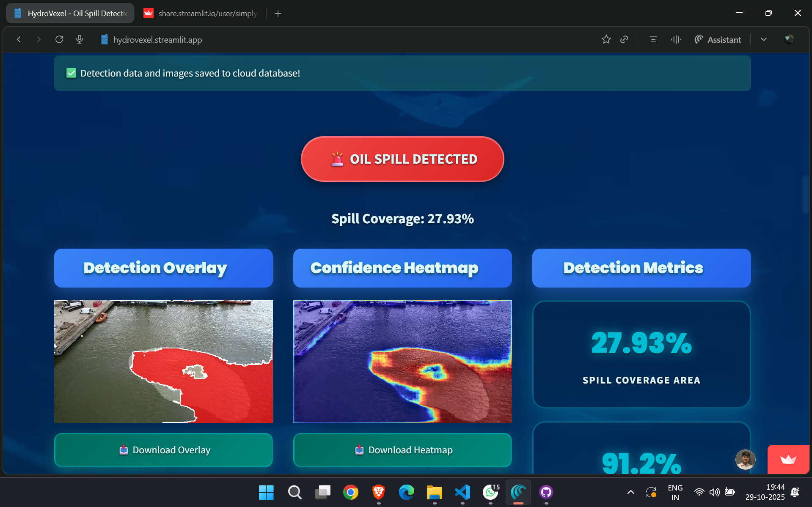Click the Download Heatmap button
812x507 pixels.
click(x=402, y=450)
